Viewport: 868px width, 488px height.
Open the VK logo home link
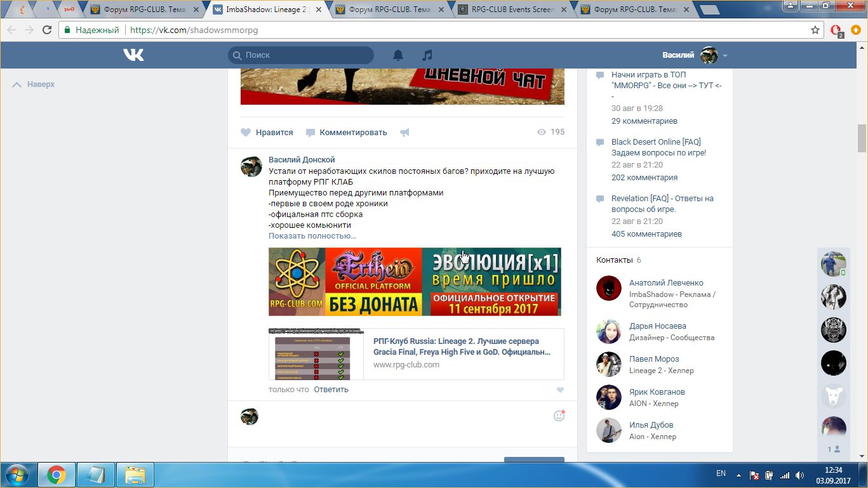click(x=133, y=55)
